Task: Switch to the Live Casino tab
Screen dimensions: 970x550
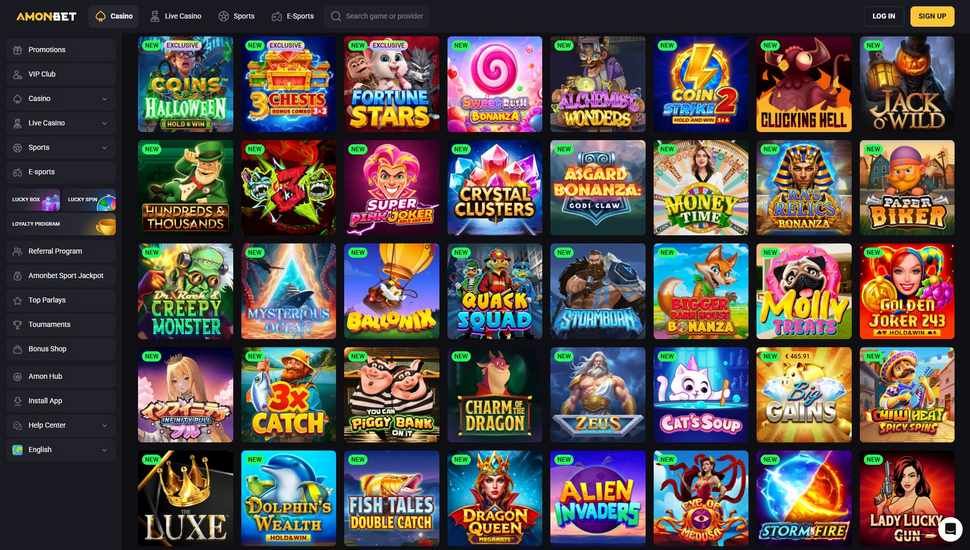Action: (176, 16)
